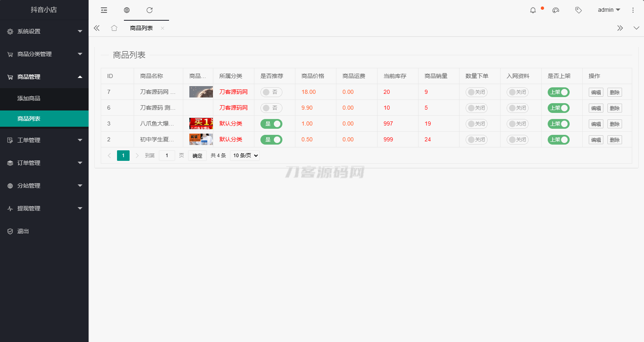This screenshot has height=342, width=644.
Task: Click the page number jump input field
Action: tap(167, 156)
